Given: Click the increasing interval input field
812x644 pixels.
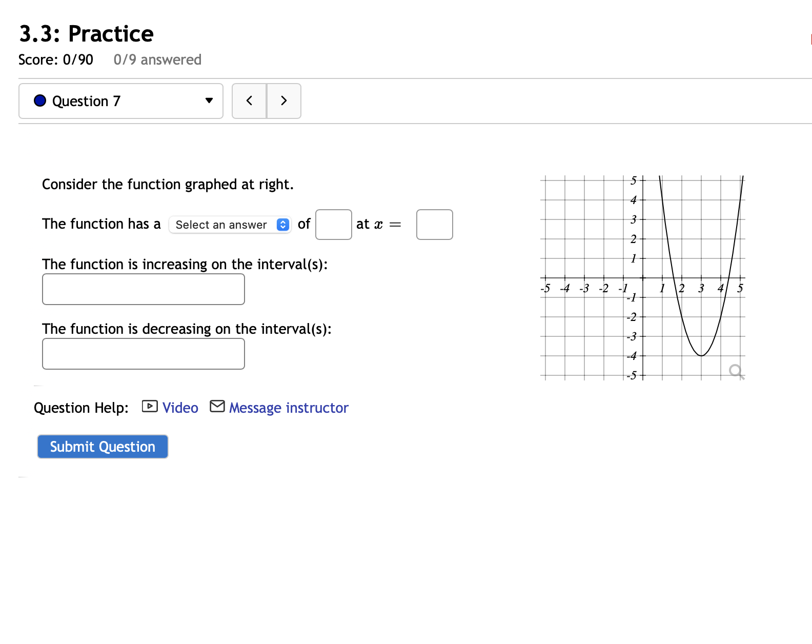Looking at the screenshot, I should coord(143,289).
